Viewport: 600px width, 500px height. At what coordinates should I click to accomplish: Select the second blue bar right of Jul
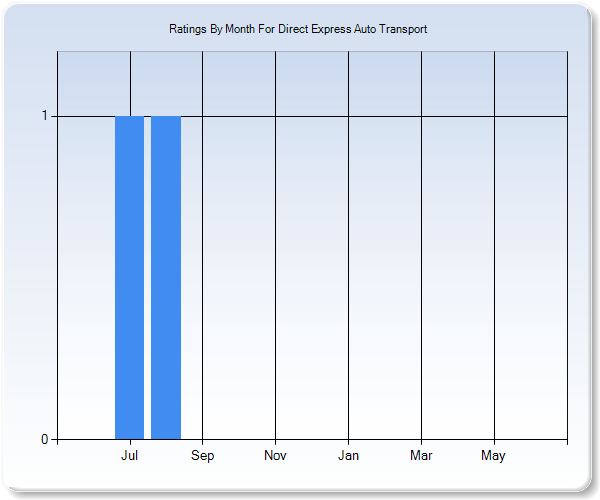[x=166, y=277]
